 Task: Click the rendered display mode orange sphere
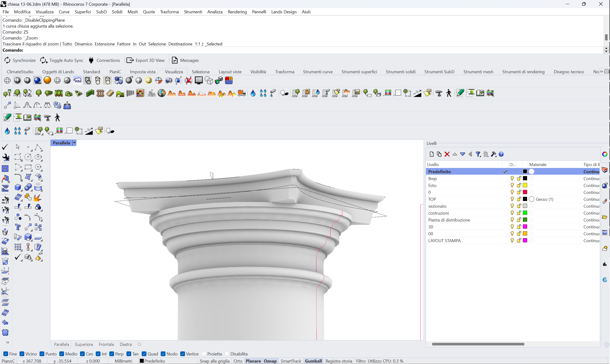click(47, 80)
